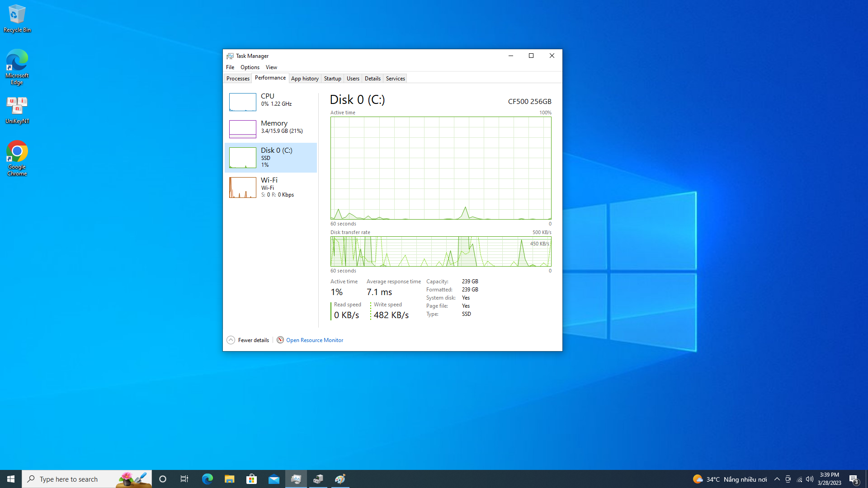Select the Users tab
868x488 pixels.
pos(352,78)
